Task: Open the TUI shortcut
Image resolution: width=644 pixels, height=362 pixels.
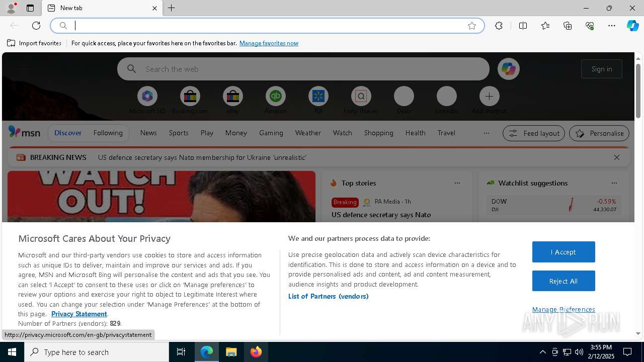Action: coord(318,100)
